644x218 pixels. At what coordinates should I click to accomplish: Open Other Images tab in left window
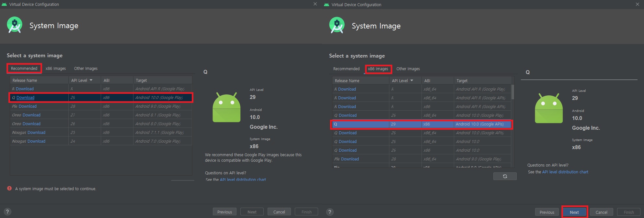click(86, 69)
